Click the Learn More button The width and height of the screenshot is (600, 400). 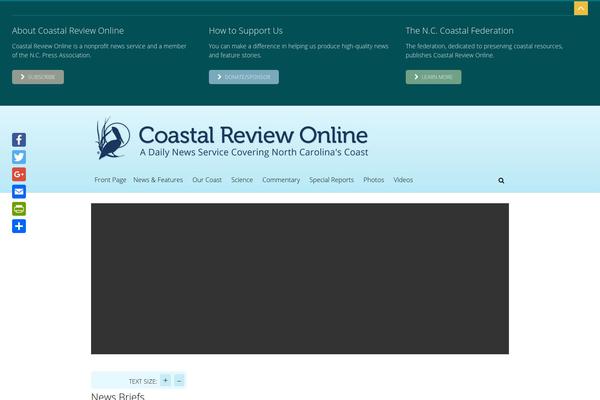tap(433, 77)
